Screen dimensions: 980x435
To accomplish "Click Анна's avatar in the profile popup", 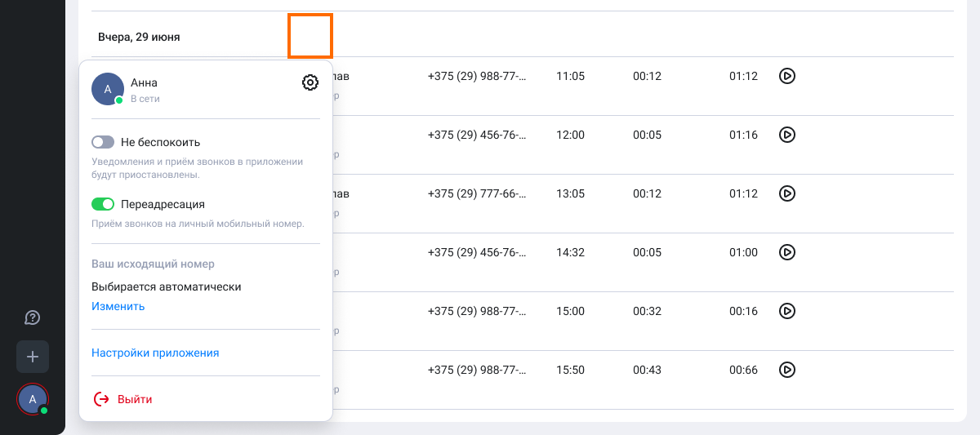I will 108,88.
